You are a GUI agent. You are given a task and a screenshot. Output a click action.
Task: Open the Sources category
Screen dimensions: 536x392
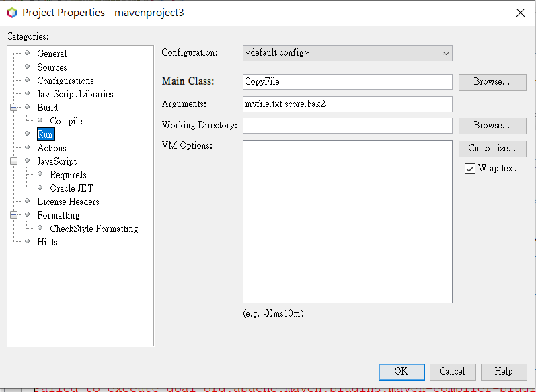pyautogui.click(x=52, y=67)
